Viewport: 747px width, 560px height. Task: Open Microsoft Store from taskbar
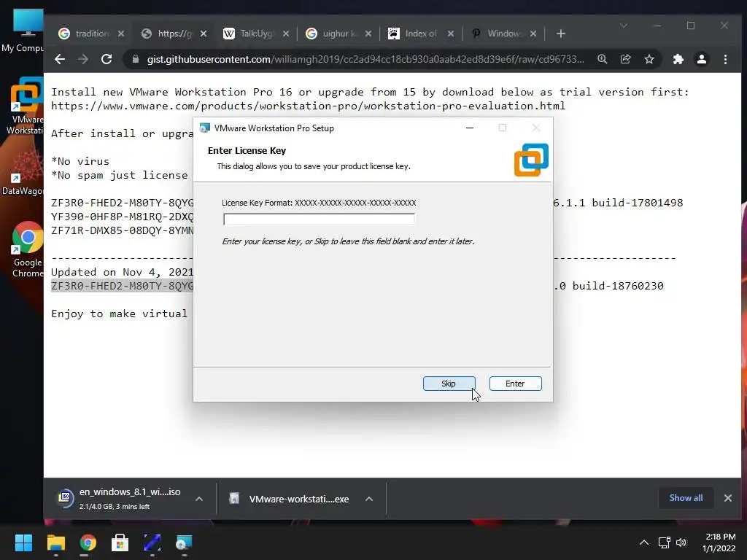coord(120,542)
